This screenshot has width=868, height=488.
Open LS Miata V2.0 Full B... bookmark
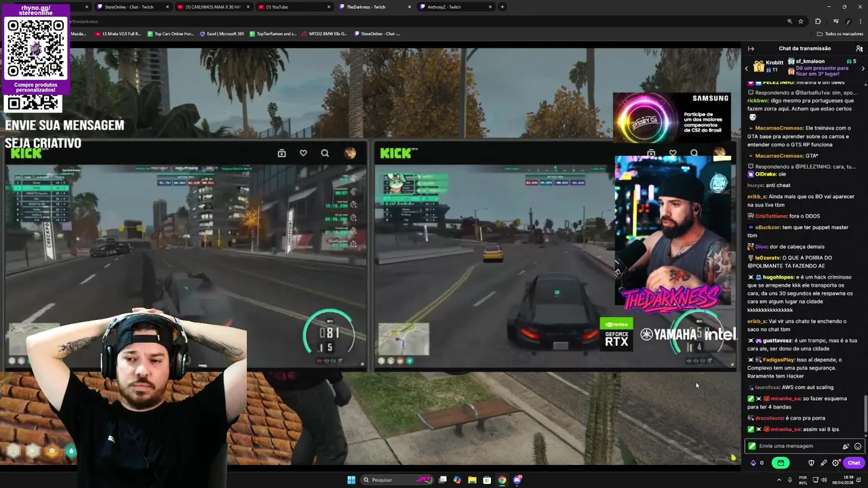click(x=118, y=34)
